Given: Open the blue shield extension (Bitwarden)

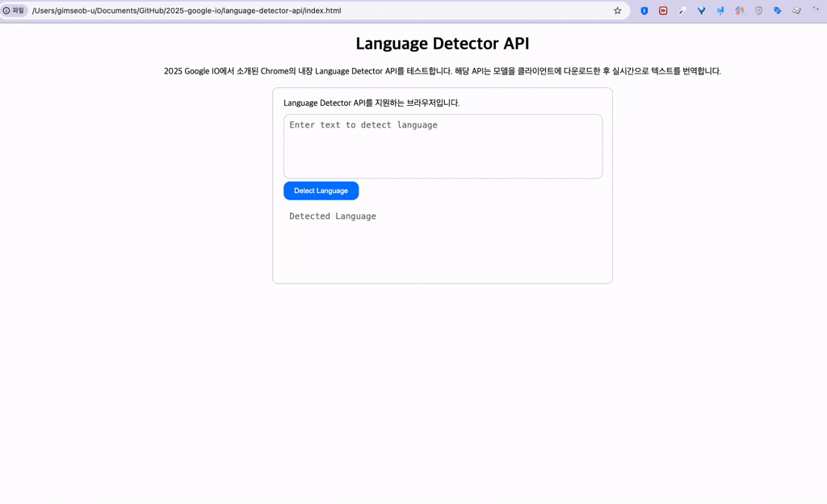Looking at the screenshot, I should [644, 10].
